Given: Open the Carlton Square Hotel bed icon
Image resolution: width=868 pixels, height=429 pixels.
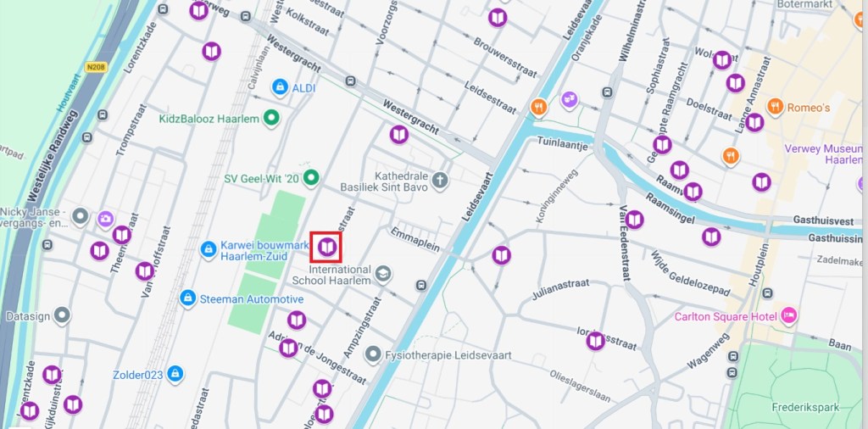Looking at the screenshot, I should tap(789, 316).
